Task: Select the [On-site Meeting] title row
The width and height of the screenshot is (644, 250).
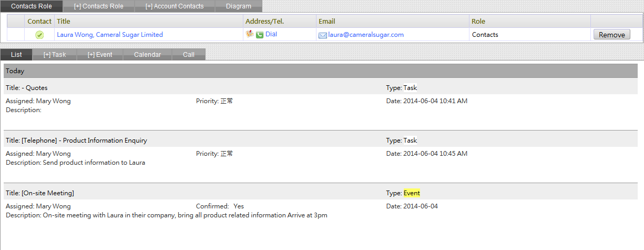Action: click(321, 193)
